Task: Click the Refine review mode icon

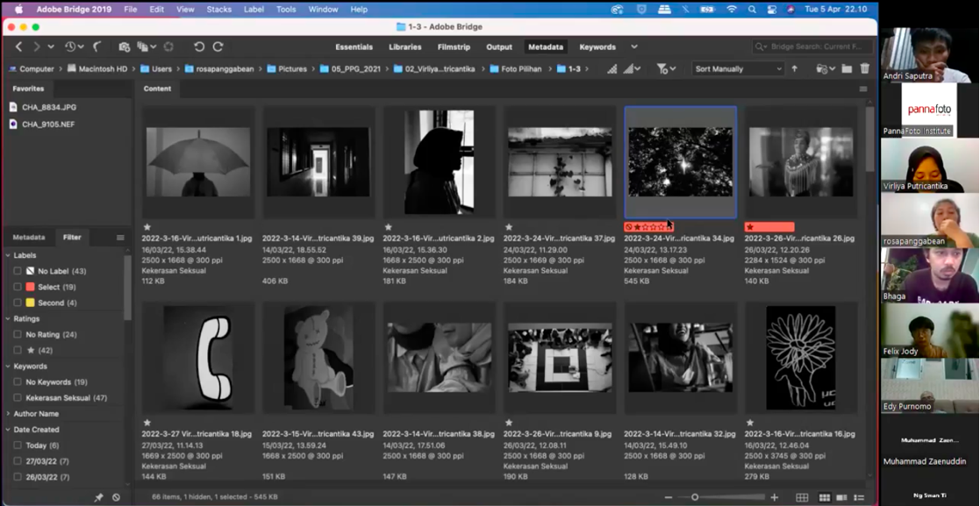Action: [143, 46]
